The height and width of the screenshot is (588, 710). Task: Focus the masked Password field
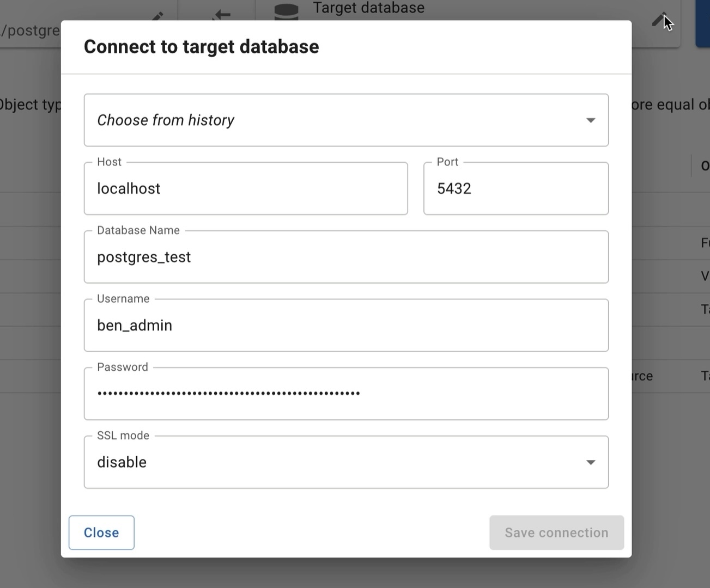tap(345, 394)
